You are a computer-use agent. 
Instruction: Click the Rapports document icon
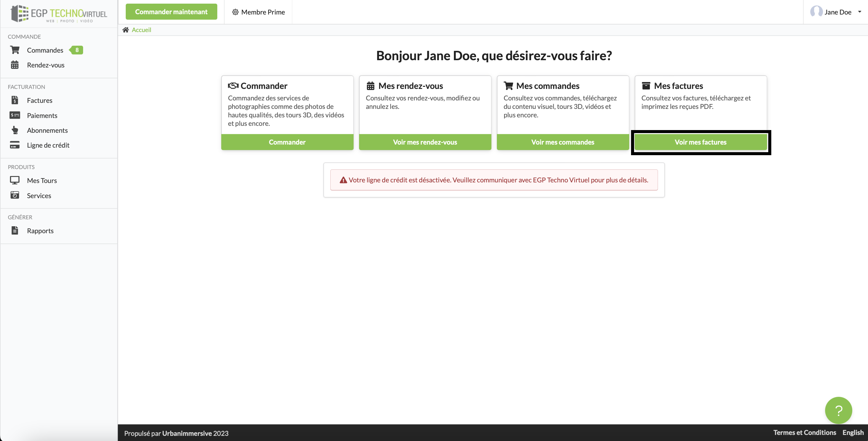15,230
